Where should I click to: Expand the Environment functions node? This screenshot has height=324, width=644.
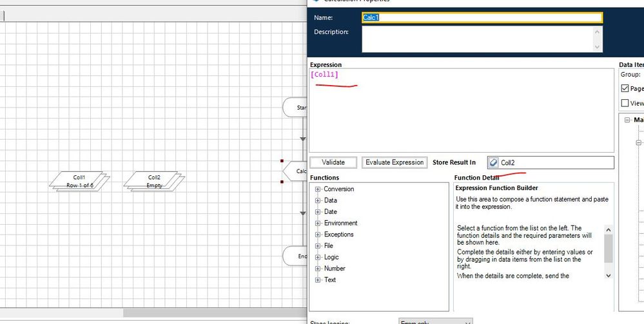coord(318,223)
